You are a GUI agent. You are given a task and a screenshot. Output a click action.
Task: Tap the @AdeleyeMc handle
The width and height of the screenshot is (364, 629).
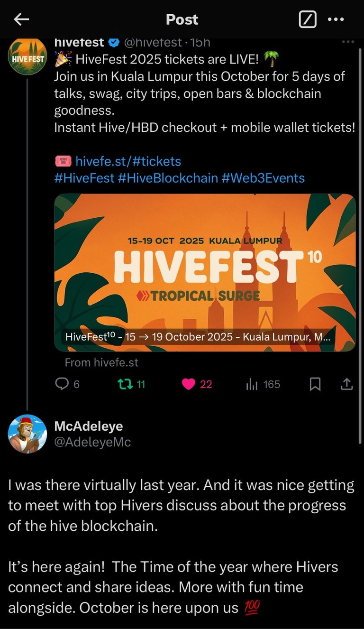tap(92, 442)
